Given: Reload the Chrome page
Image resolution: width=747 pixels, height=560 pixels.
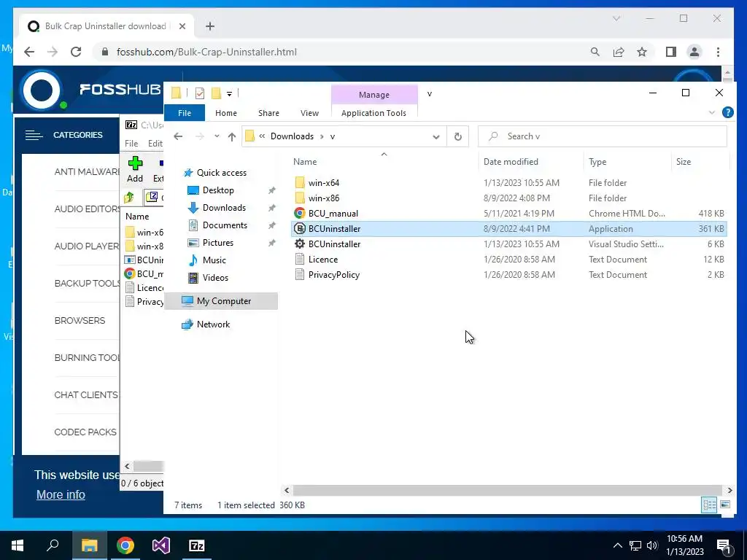Looking at the screenshot, I should click(x=76, y=52).
